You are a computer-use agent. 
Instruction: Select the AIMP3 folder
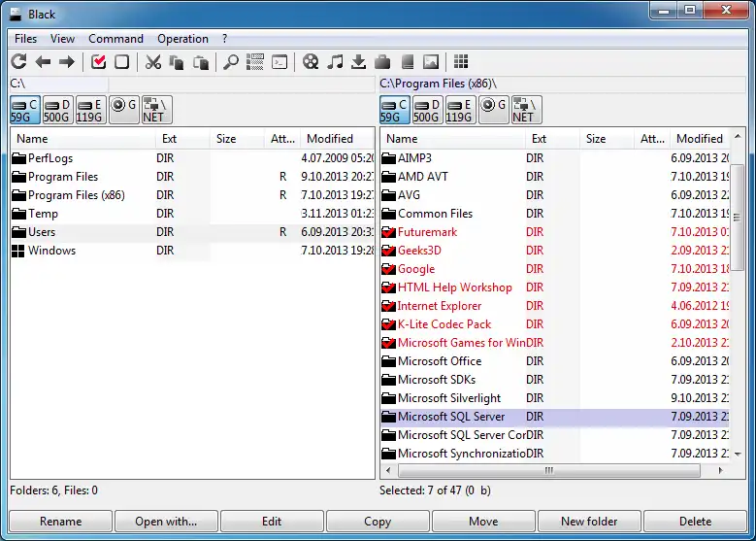pyautogui.click(x=555, y=157)
